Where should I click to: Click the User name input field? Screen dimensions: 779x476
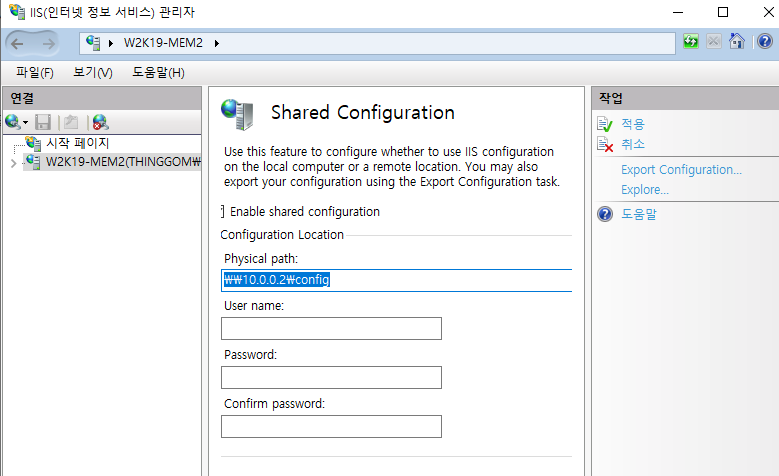331,328
